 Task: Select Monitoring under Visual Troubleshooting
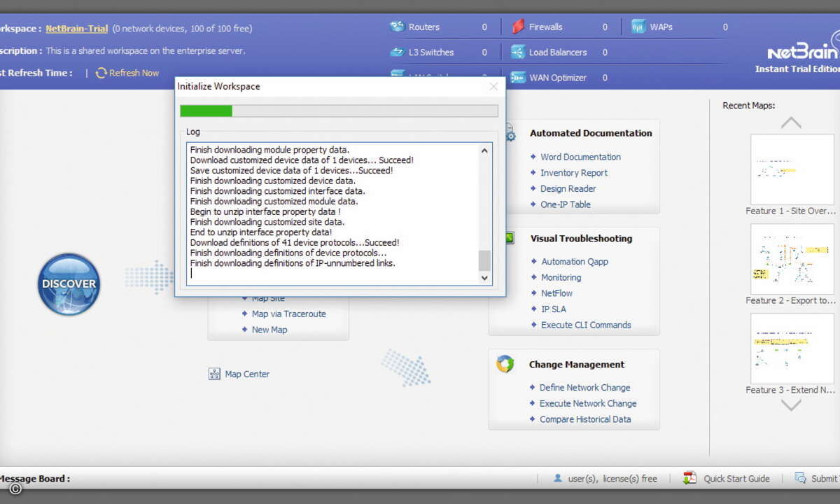click(561, 277)
